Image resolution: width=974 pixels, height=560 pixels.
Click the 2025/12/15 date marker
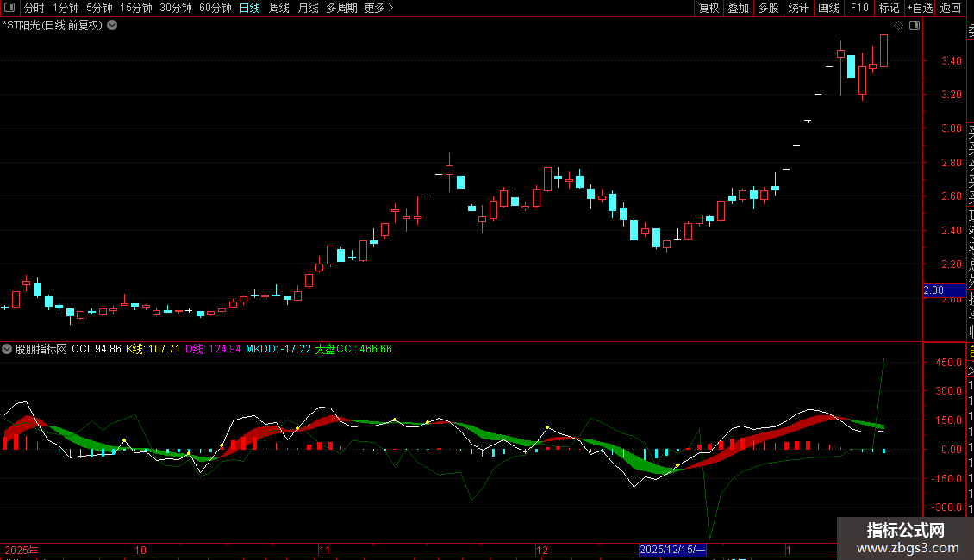[x=672, y=550]
